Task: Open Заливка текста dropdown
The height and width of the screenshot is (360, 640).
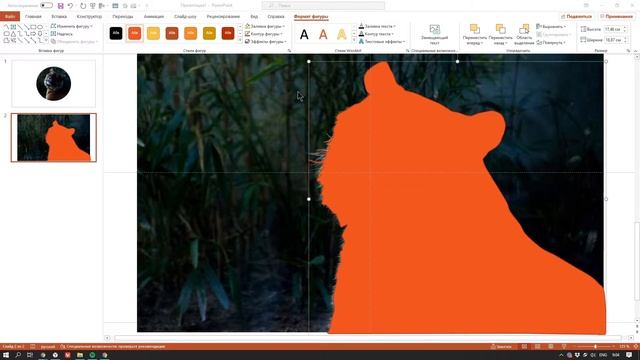Action: tap(377, 26)
